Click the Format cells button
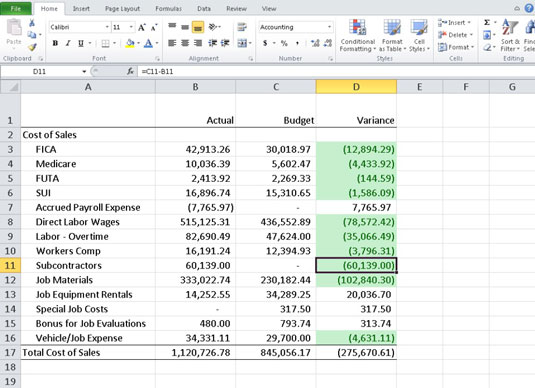 tap(456, 47)
